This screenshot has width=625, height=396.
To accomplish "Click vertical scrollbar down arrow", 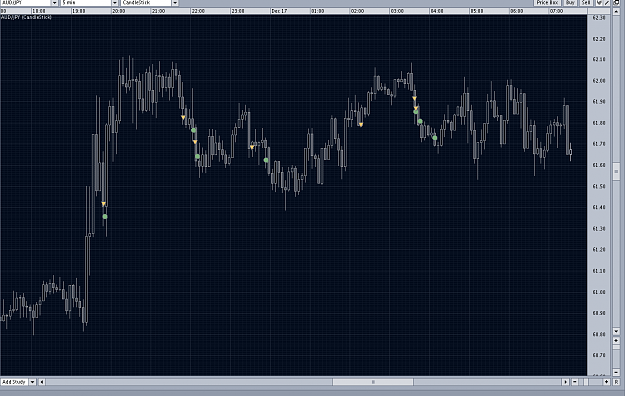I will (x=616, y=331).
